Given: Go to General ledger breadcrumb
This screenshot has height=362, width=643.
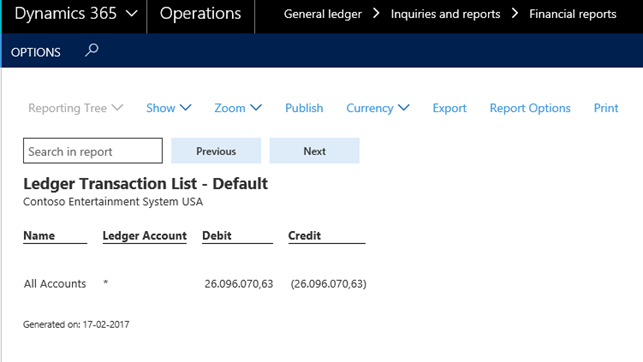Looking at the screenshot, I should [323, 14].
